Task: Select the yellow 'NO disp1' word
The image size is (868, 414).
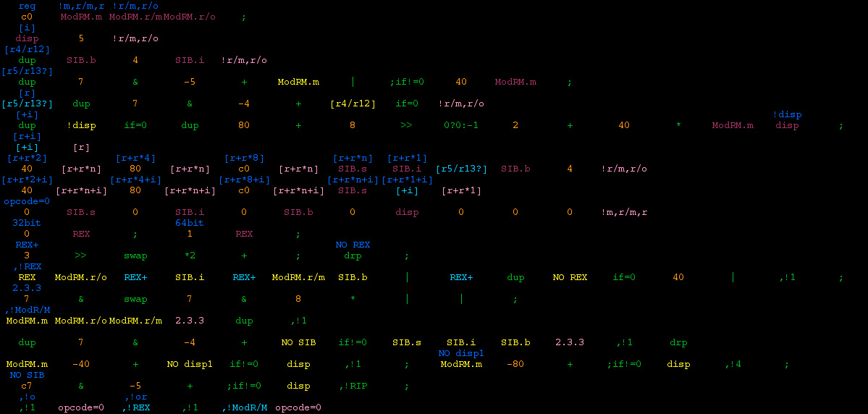Action: coord(190,365)
